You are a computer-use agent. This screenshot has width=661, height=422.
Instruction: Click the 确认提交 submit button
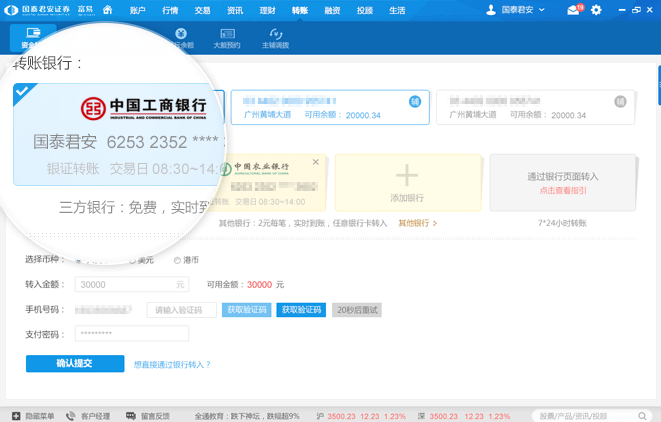(x=75, y=364)
